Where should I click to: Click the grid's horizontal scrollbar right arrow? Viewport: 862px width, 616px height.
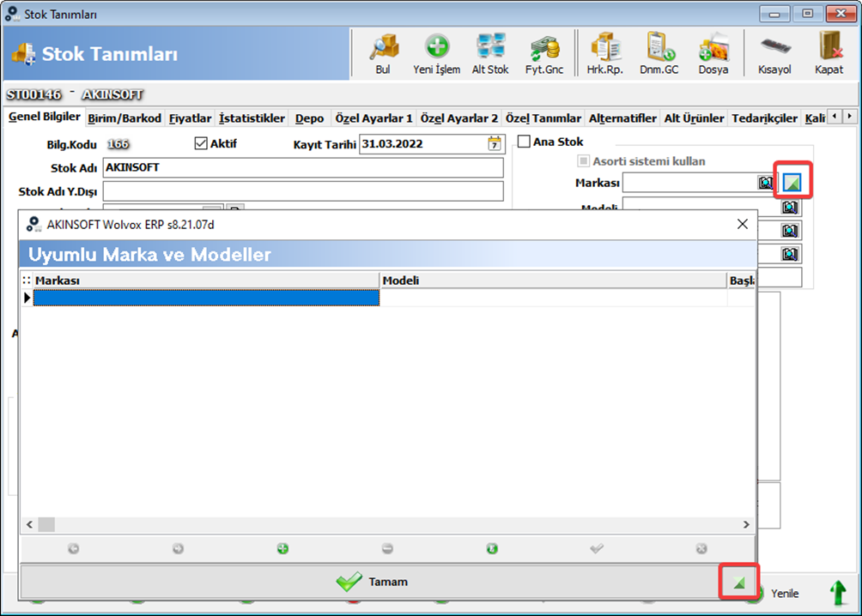click(746, 525)
